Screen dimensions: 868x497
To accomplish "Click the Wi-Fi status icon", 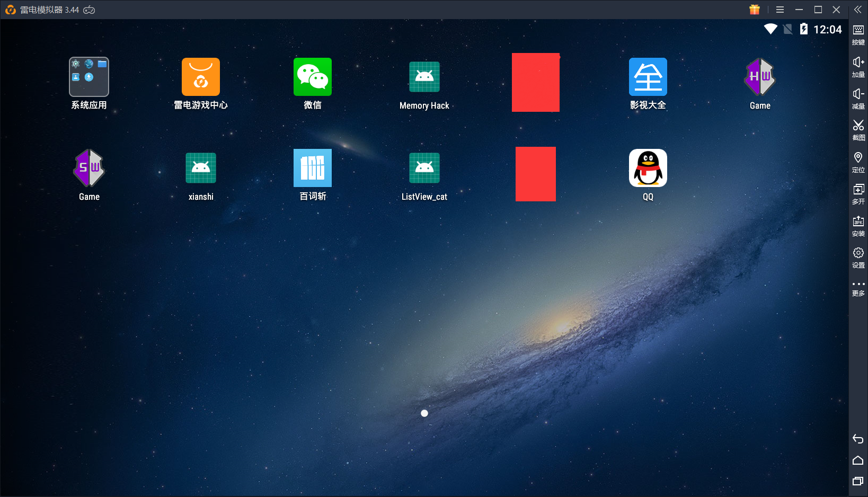I will click(770, 29).
